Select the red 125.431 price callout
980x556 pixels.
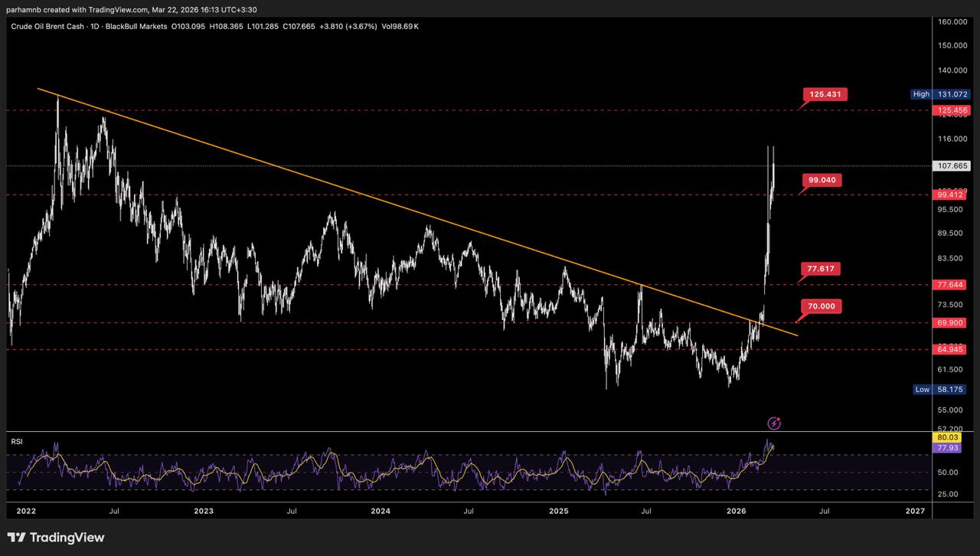coord(825,94)
